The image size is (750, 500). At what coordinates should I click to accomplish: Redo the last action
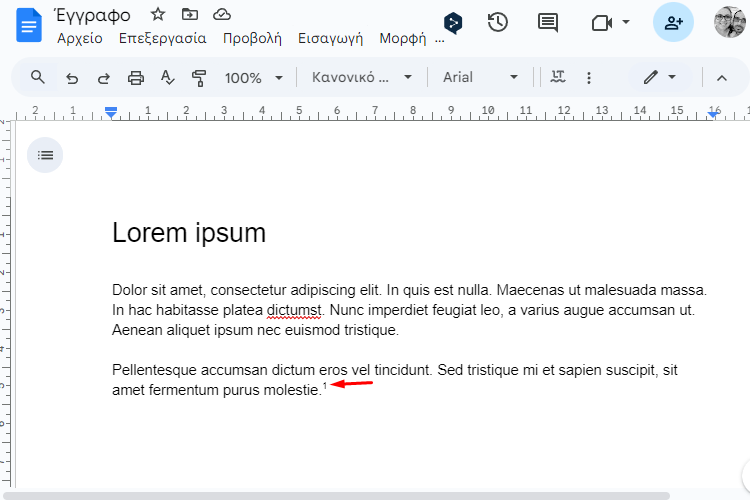(104, 78)
